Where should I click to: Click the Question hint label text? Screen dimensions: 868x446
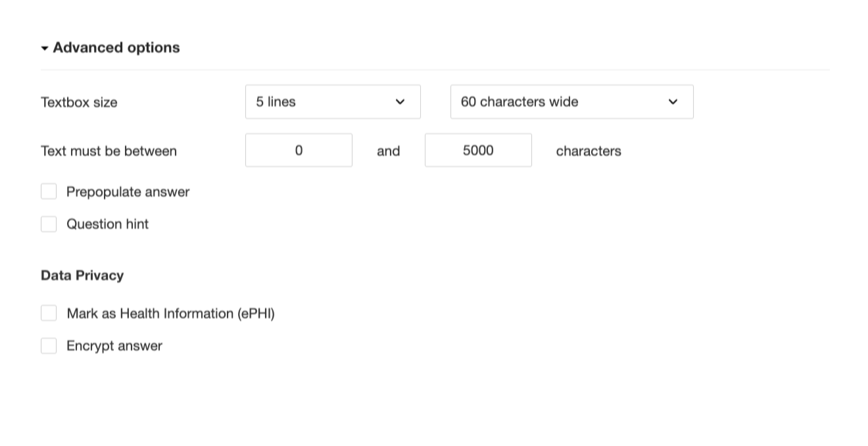107,224
